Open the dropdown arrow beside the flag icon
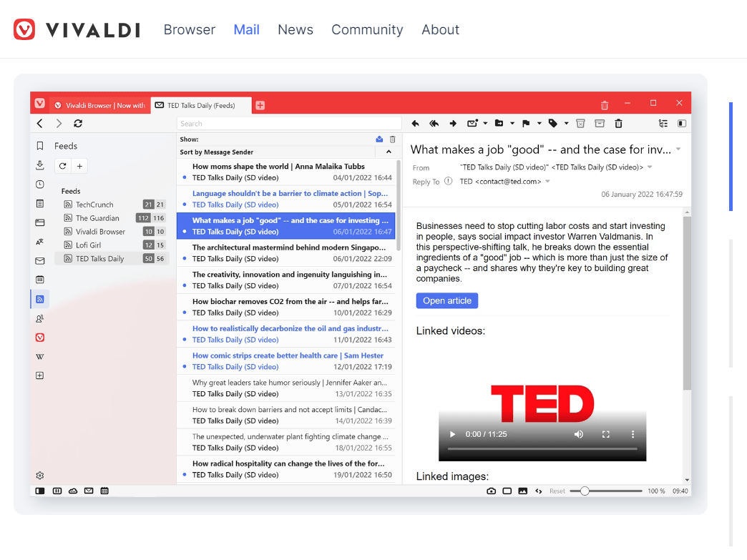Screen dimensions: 747x560 click(539, 123)
